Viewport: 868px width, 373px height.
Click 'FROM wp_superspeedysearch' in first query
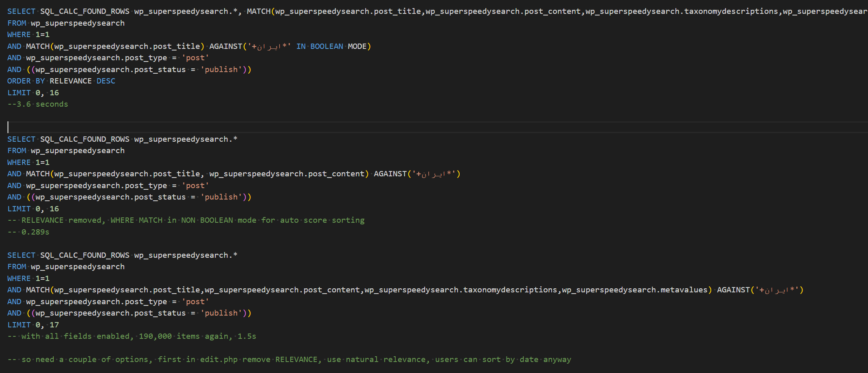(x=66, y=23)
